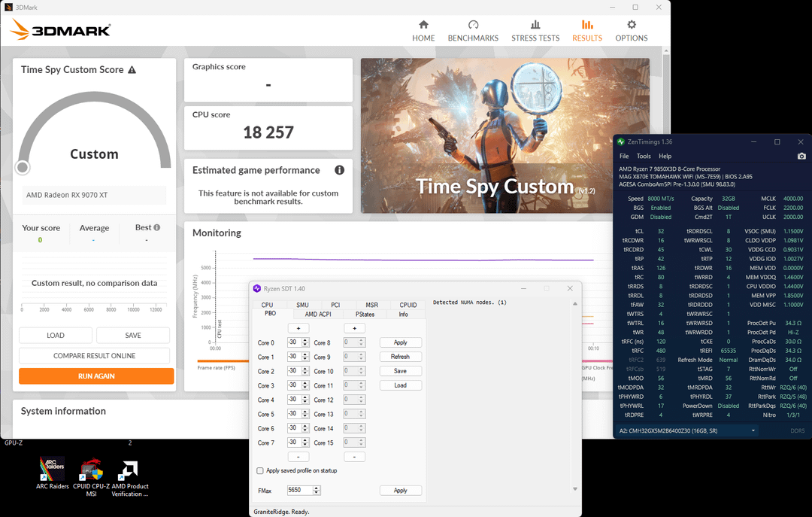Enable Apply saved profile on startup
This screenshot has width=812, height=517.
click(260, 471)
